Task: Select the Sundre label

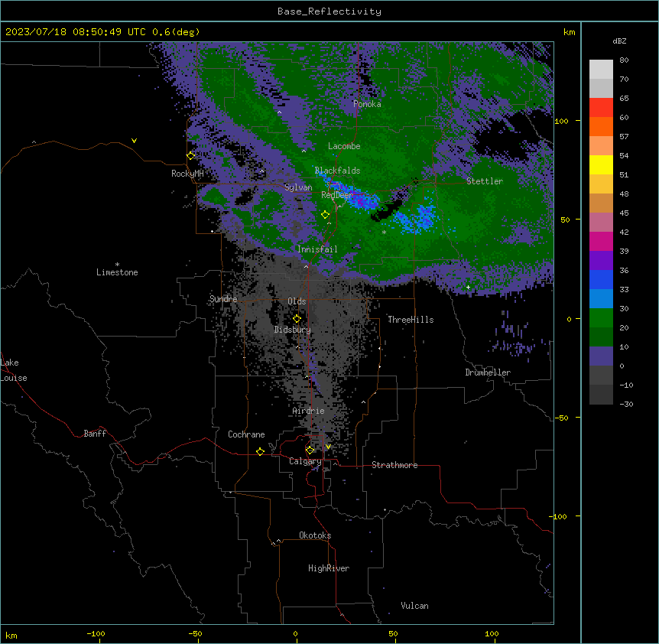Action: pos(223,299)
